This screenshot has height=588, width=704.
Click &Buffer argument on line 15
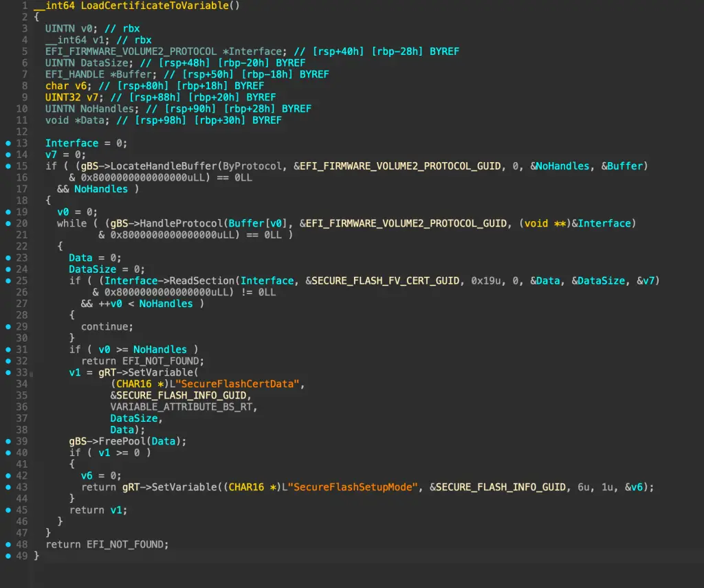pyautogui.click(x=621, y=166)
